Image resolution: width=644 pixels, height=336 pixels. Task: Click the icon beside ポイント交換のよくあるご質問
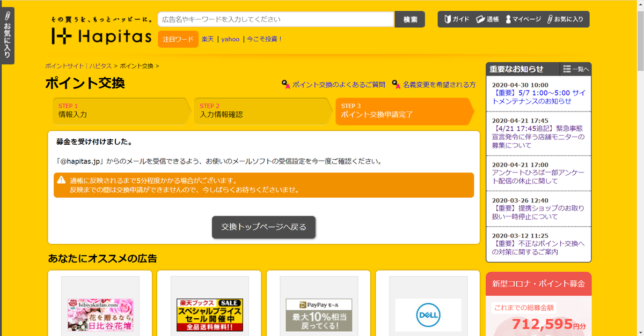point(286,85)
